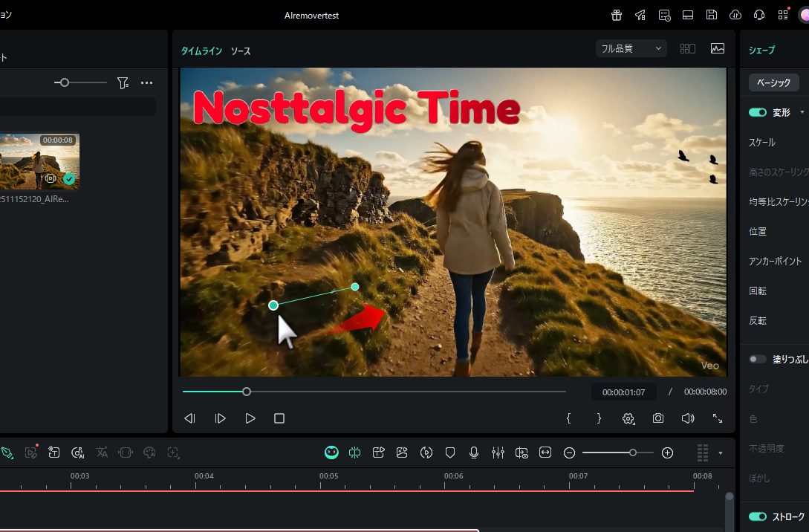
Task: Toggle the 変形 (Transform) switch
Action: click(757, 112)
